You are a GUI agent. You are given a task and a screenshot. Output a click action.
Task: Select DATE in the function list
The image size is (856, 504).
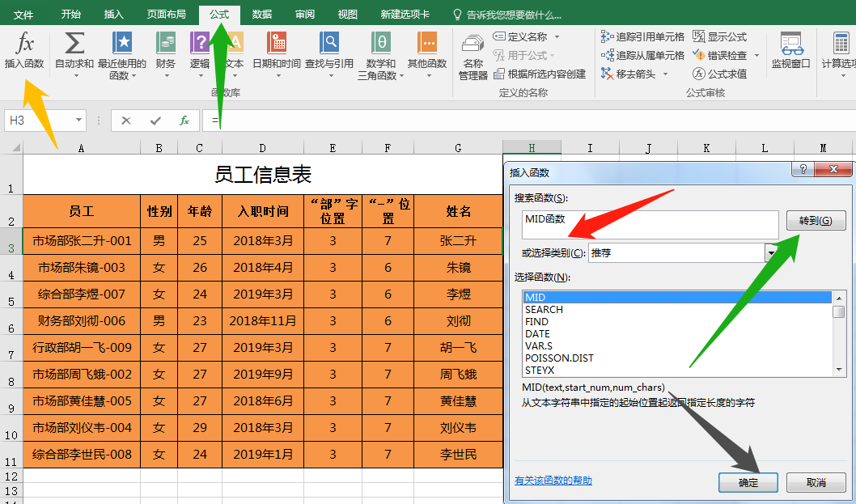(677, 333)
